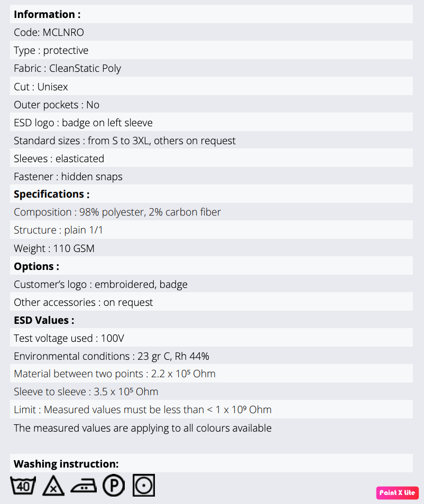Click the Fabric CleanStatic Poly row
This screenshot has height=504, width=424.
click(x=67, y=68)
